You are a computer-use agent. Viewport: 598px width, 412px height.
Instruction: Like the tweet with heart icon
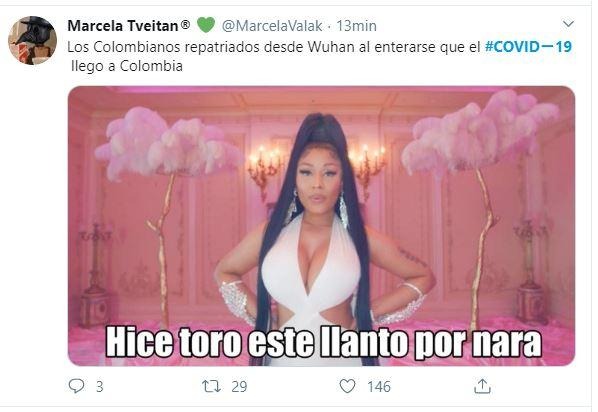click(347, 386)
